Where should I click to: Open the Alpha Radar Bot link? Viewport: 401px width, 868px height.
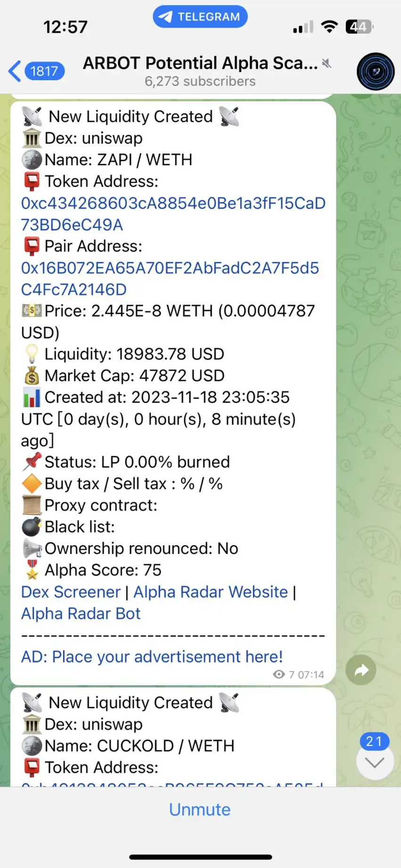pos(81,614)
